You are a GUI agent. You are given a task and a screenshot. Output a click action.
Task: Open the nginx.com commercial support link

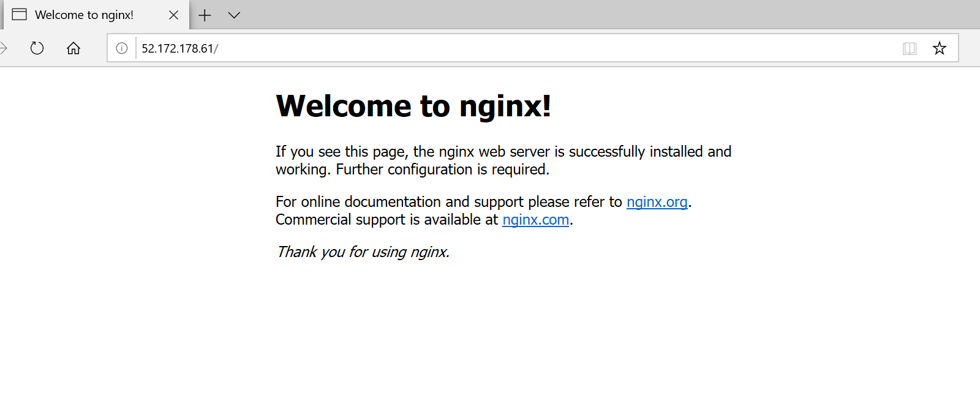536,220
